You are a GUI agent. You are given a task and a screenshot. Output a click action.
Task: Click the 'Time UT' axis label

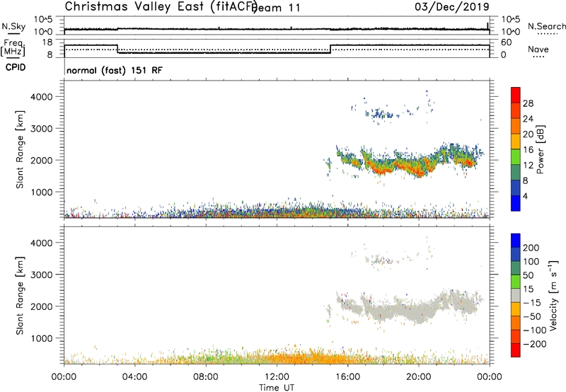tap(277, 388)
